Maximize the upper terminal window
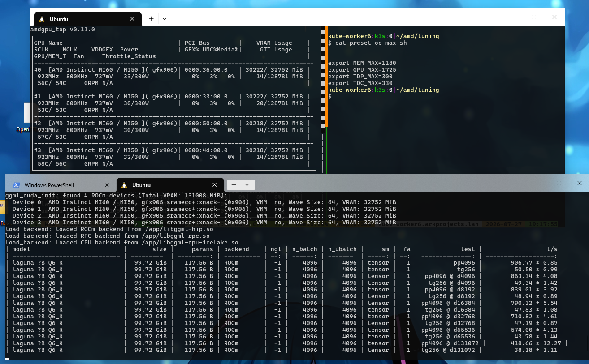The width and height of the screenshot is (589, 364). click(533, 17)
